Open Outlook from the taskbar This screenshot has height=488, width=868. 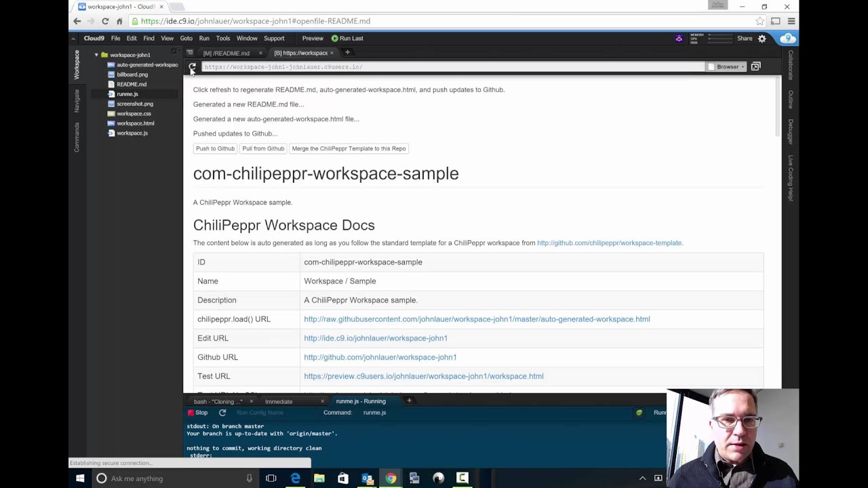point(367,479)
